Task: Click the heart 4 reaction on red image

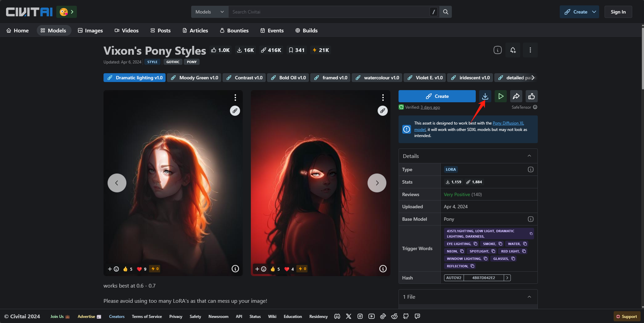Action: point(289,269)
